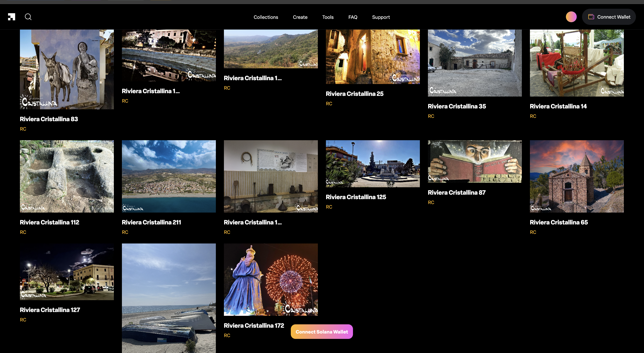Click the Connect Wallet button
The image size is (644, 353).
pyautogui.click(x=609, y=17)
